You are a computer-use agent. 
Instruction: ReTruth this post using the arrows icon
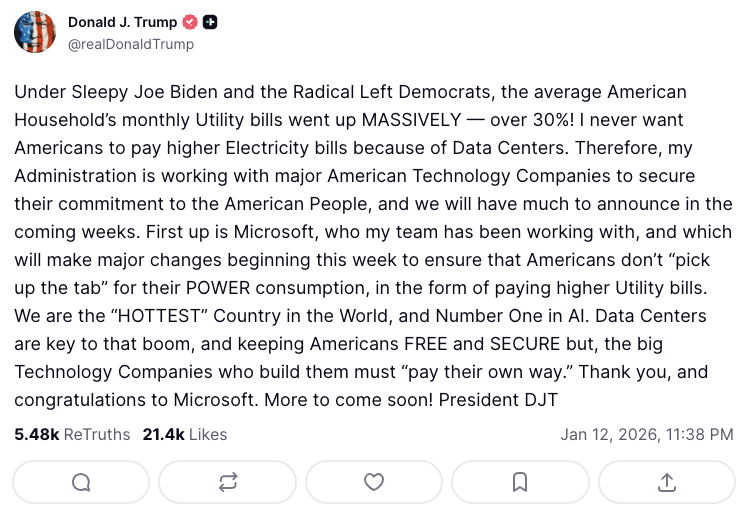(227, 482)
